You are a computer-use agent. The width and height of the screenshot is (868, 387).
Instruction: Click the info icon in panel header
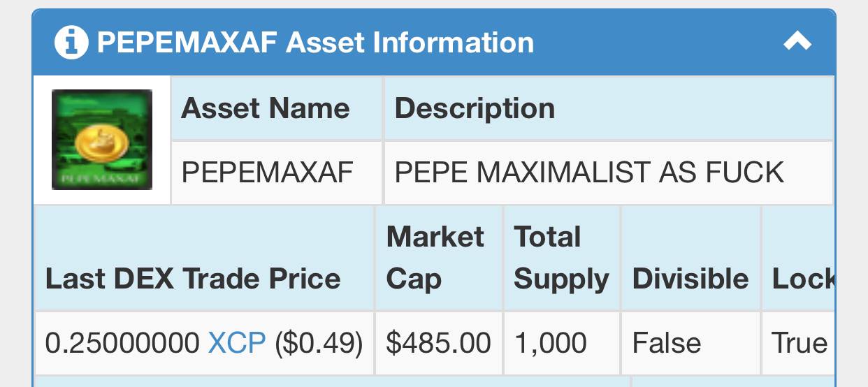[71, 43]
